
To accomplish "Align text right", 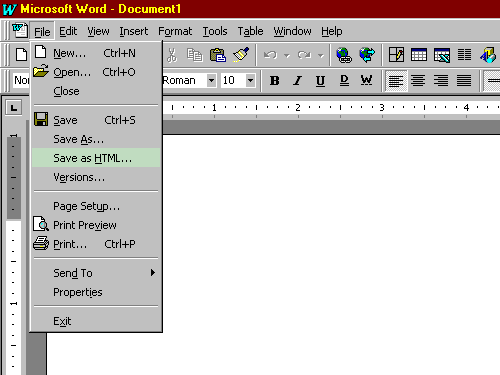I will (441, 80).
